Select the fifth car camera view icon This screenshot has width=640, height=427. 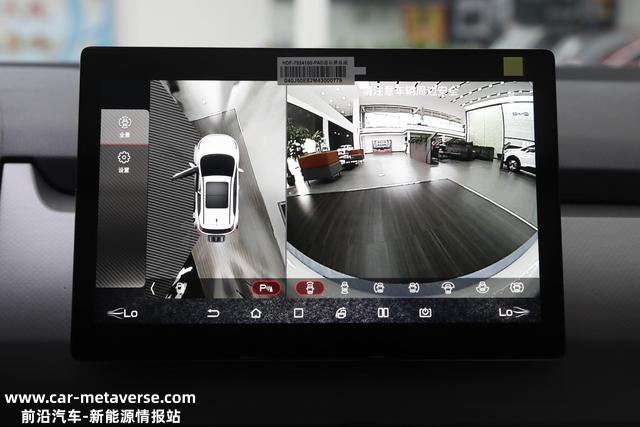(x=448, y=288)
